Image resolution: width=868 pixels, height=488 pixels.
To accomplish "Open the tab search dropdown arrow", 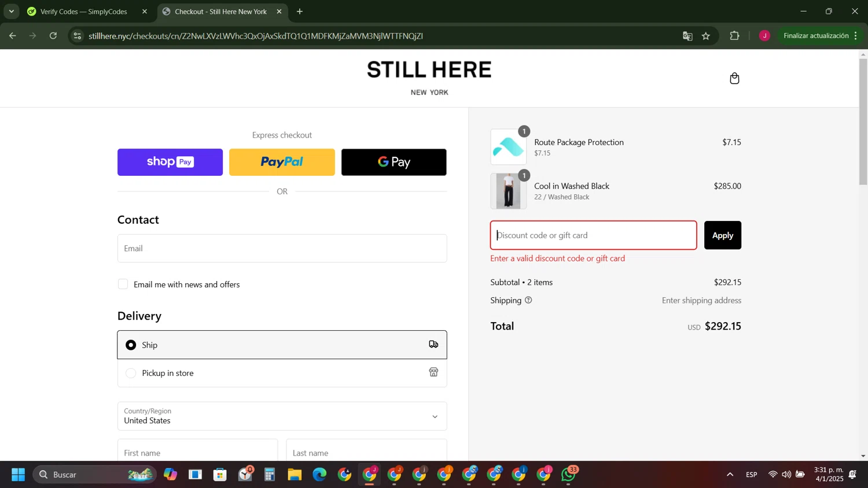I will [x=11, y=12].
